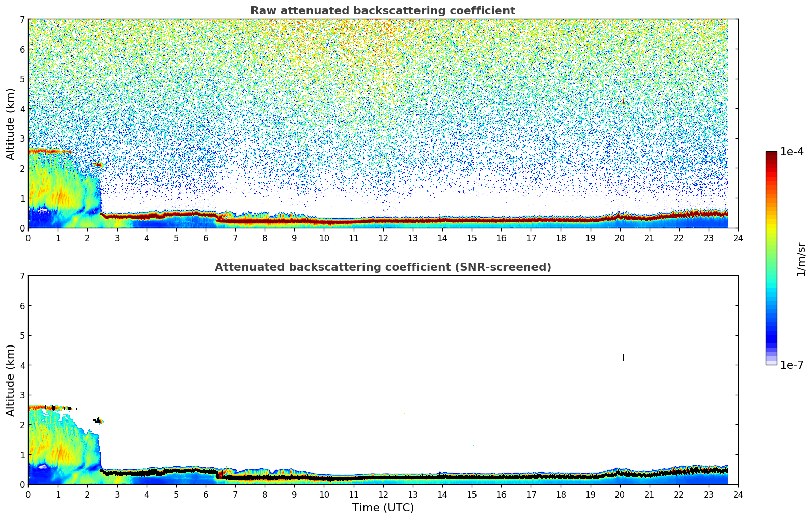Click the x-axis tick label '12' under the top plot

pyautogui.click(x=383, y=238)
